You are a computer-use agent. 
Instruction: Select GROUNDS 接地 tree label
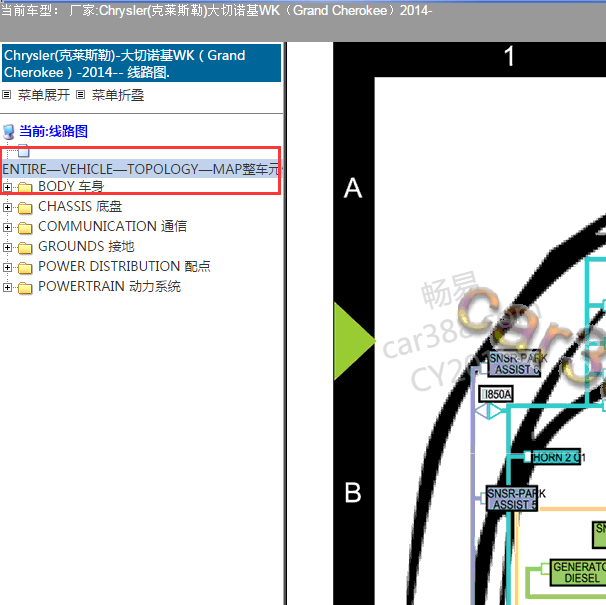[x=86, y=247]
